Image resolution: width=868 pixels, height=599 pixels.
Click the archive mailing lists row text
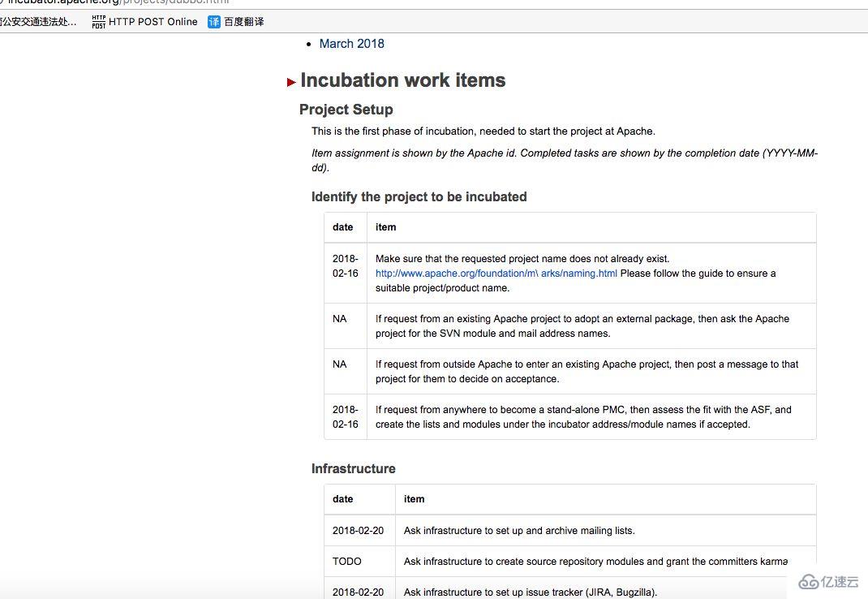point(519,531)
